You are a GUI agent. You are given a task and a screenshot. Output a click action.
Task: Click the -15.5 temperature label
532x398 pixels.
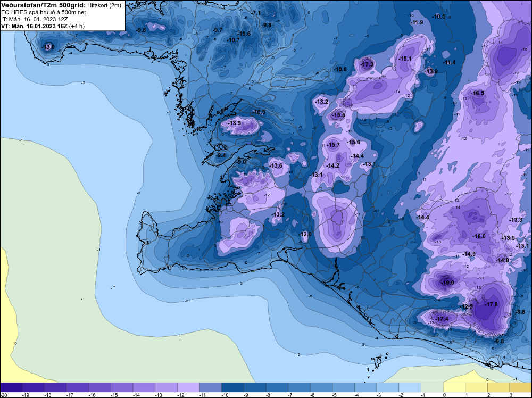[x=338, y=115]
